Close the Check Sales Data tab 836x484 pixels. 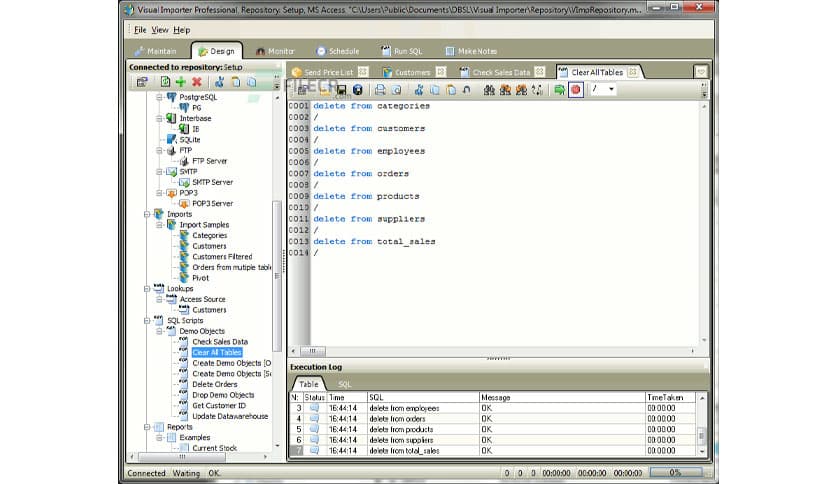click(540, 71)
